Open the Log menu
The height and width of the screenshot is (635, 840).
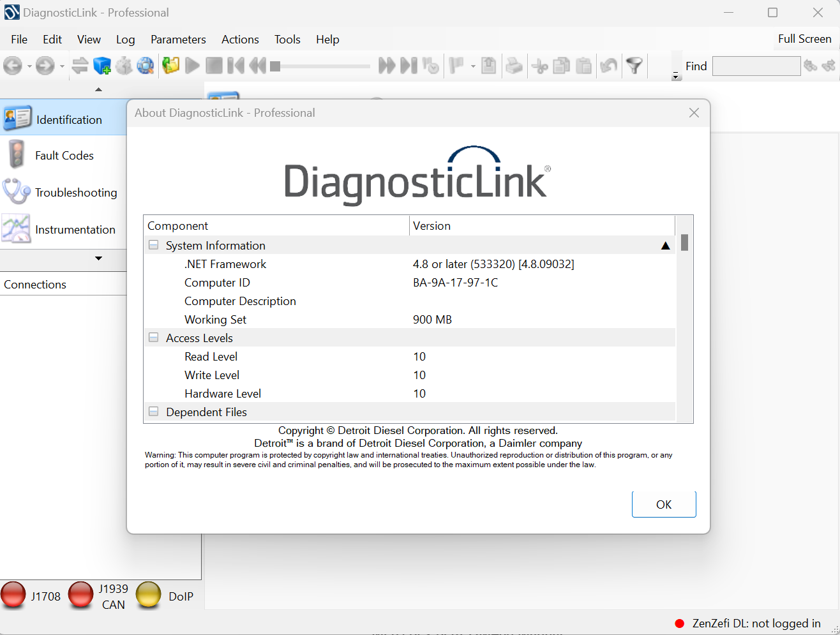click(125, 40)
